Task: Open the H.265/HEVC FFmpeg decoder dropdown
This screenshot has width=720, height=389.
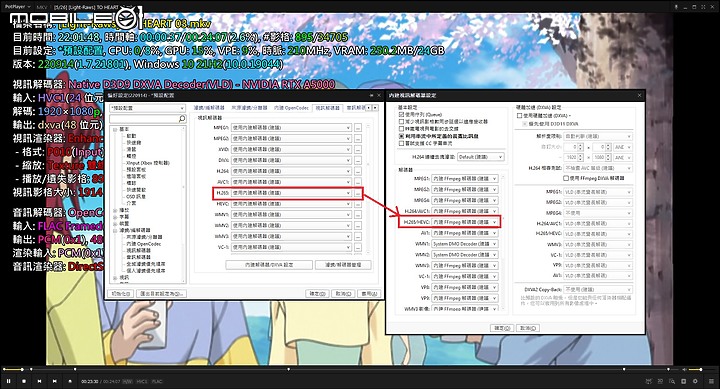Action: point(465,222)
